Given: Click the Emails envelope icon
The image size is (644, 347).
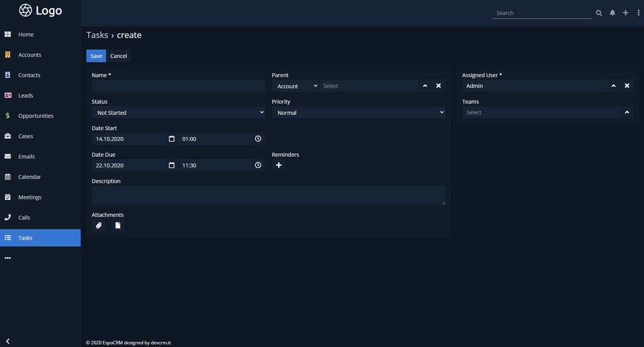Looking at the screenshot, I should (x=8, y=157).
